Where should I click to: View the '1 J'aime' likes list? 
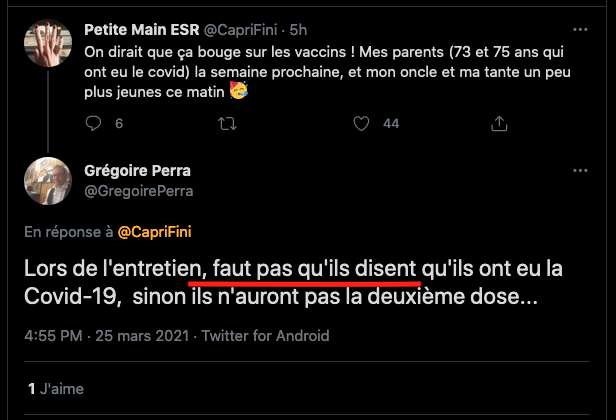pos(55,388)
